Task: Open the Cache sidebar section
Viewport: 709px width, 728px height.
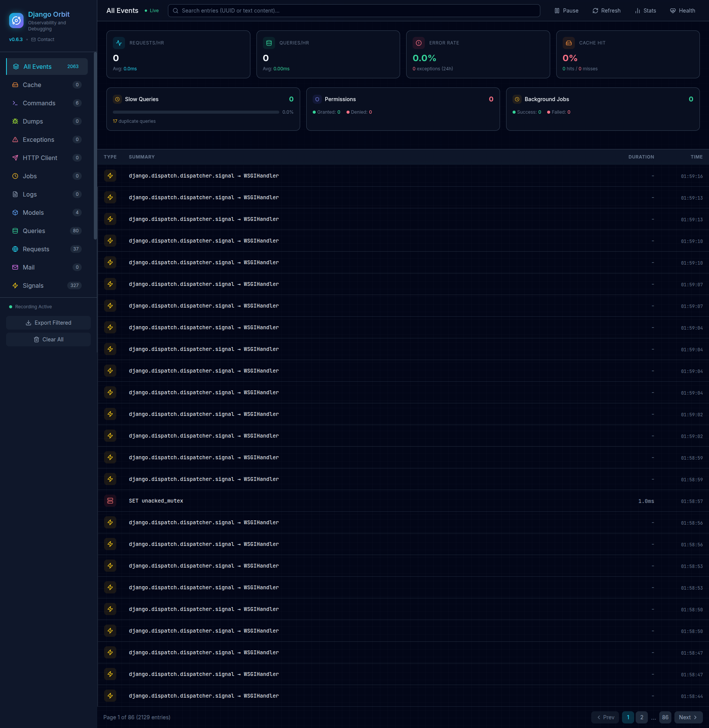Action: [x=47, y=85]
